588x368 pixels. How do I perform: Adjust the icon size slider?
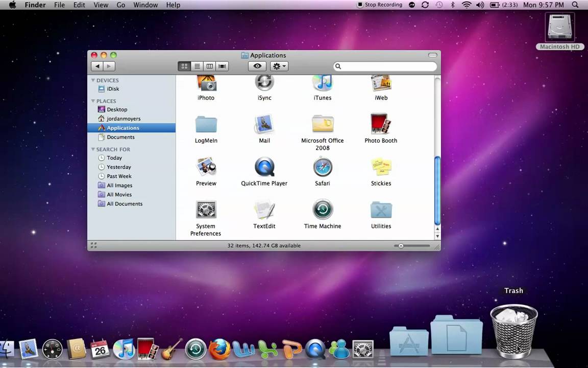coord(401,246)
